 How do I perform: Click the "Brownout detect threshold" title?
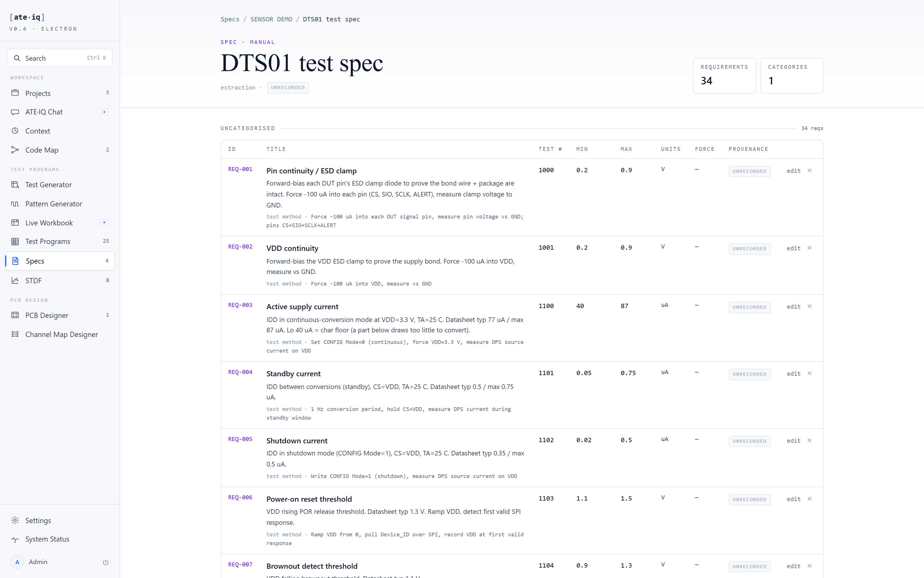(312, 566)
